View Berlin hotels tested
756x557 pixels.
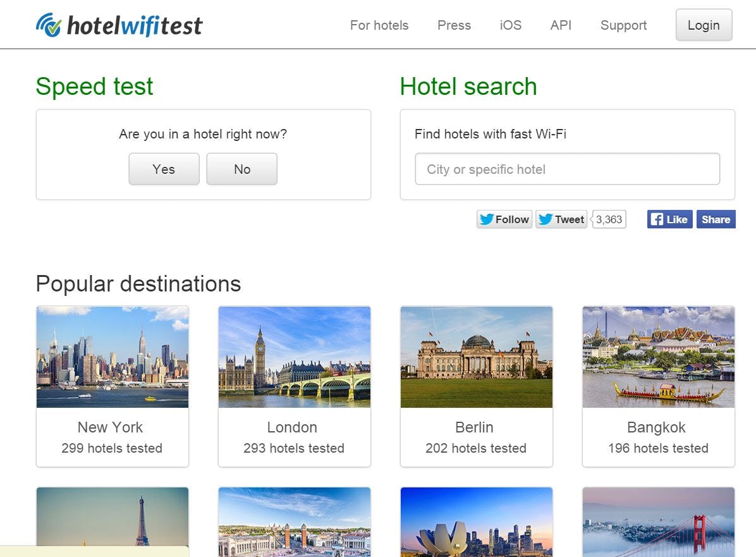[x=476, y=448]
